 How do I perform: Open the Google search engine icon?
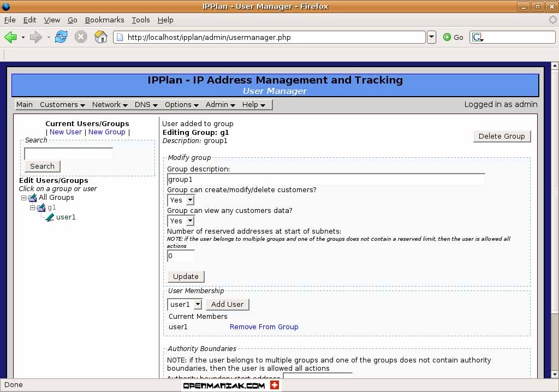[x=478, y=37]
